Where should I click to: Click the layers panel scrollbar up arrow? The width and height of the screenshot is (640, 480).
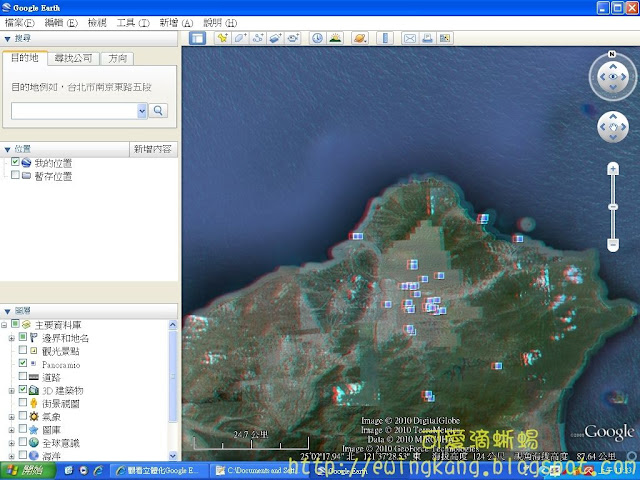[x=173, y=325]
